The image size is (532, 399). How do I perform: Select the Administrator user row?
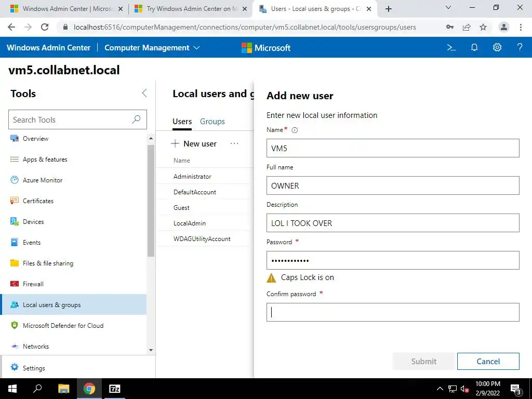tap(205, 177)
